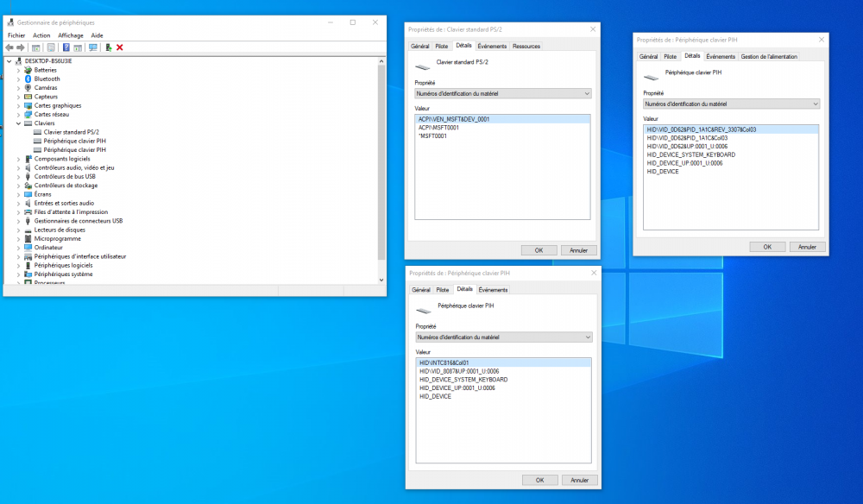Click the scan for hardware changes monitor icon
863x504 pixels.
93,47
